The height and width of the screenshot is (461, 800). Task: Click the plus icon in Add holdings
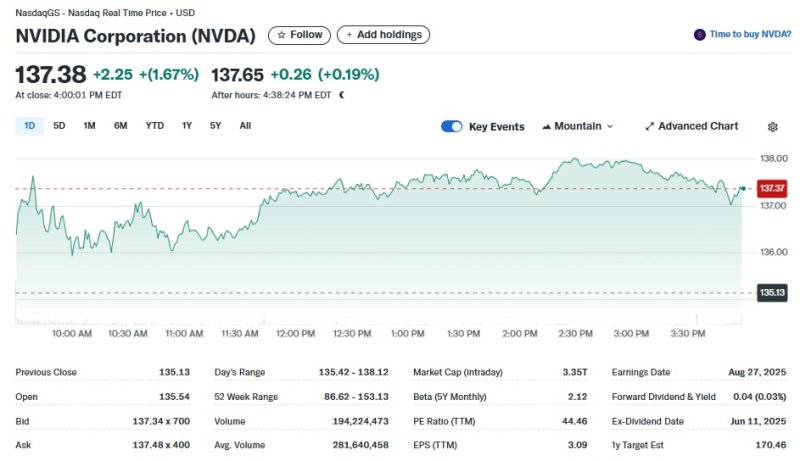coord(349,35)
